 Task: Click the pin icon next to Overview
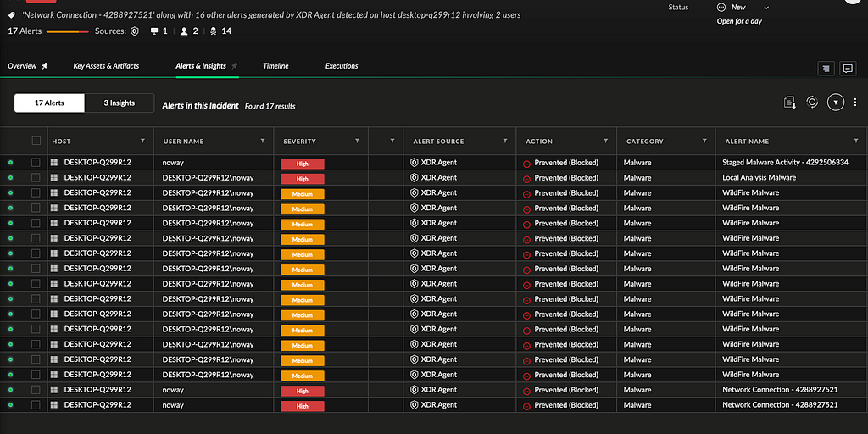(x=45, y=66)
